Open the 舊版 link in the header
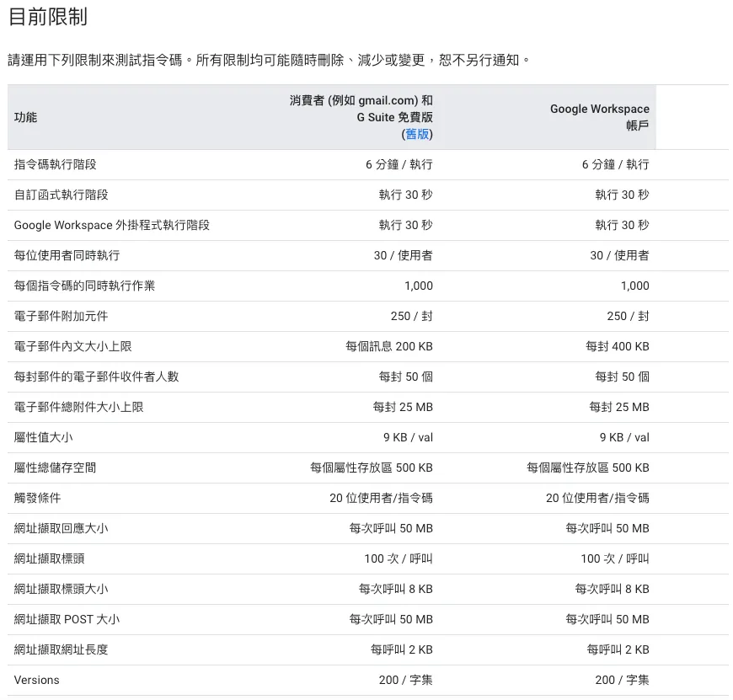733x700 pixels. click(417, 134)
